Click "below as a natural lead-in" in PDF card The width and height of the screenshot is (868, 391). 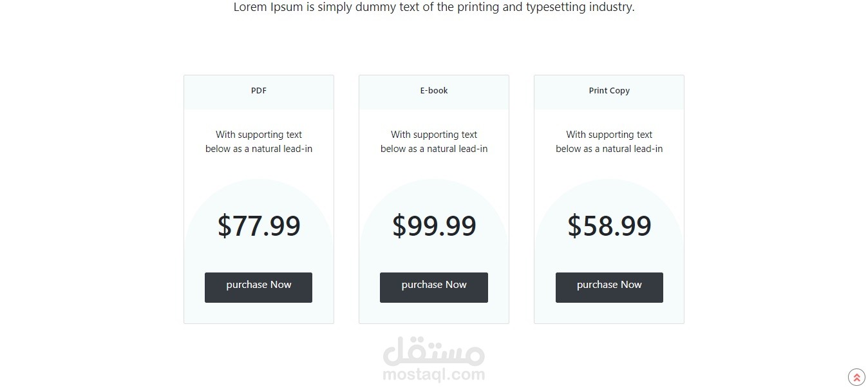tap(259, 149)
